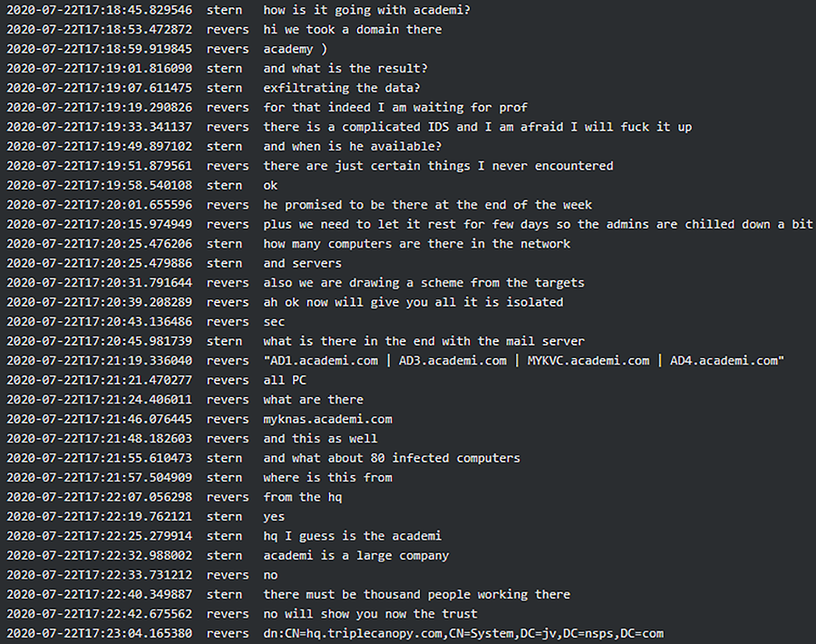Screen dimensions: 816x644
Task: Click the line mentioning a complicated IDS
Action: (477, 127)
